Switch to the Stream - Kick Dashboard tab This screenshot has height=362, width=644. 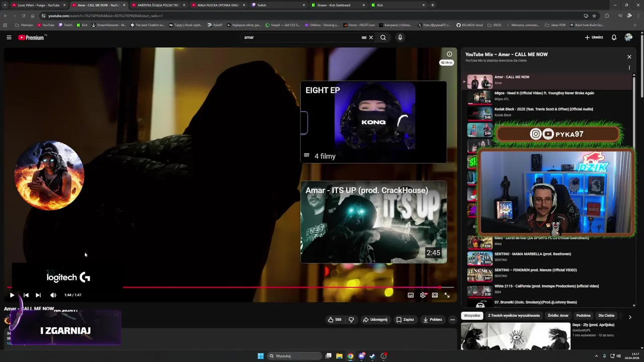(x=337, y=5)
